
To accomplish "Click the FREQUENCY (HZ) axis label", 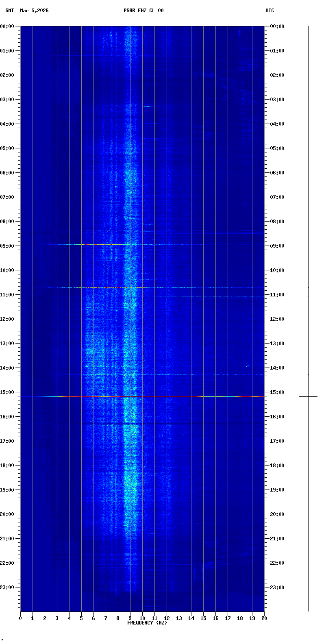I will 147,623.
